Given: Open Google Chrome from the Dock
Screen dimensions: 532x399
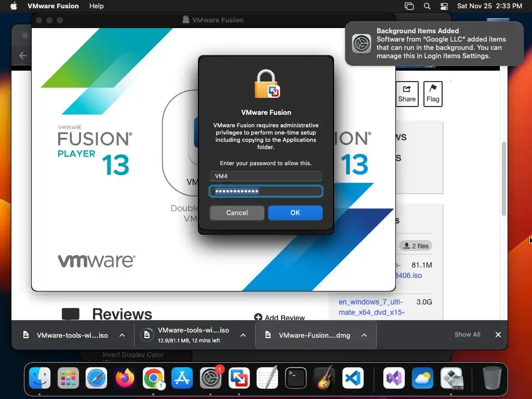Looking at the screenshot, I should [x=153, y=378].
